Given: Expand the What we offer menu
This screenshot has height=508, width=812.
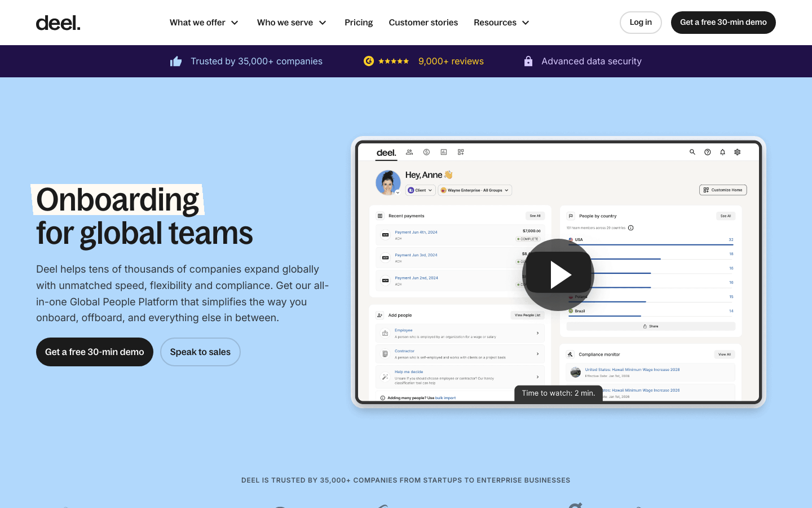Looking at the screenshot, I should pyautogui.click(x=204, y=23).
